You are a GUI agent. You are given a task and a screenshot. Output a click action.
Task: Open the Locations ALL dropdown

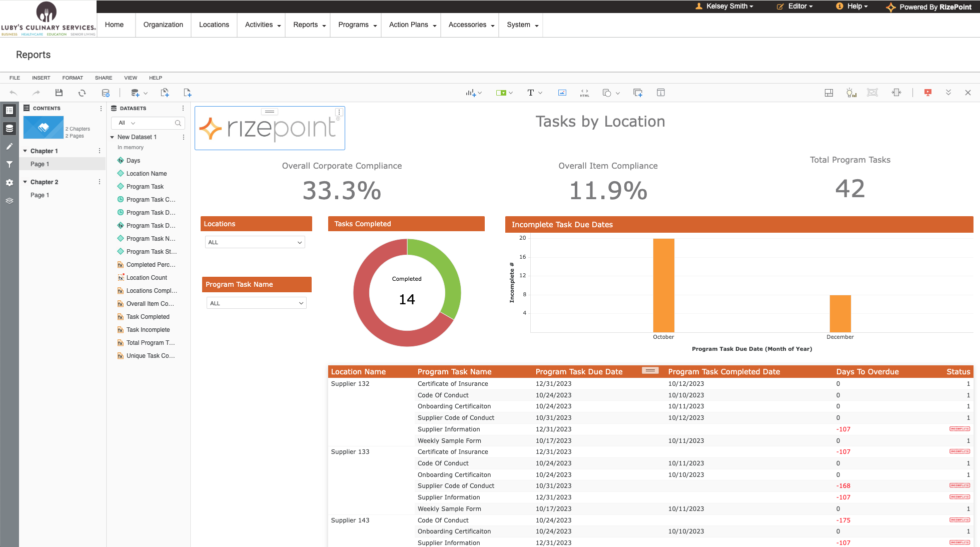point(255,242)
